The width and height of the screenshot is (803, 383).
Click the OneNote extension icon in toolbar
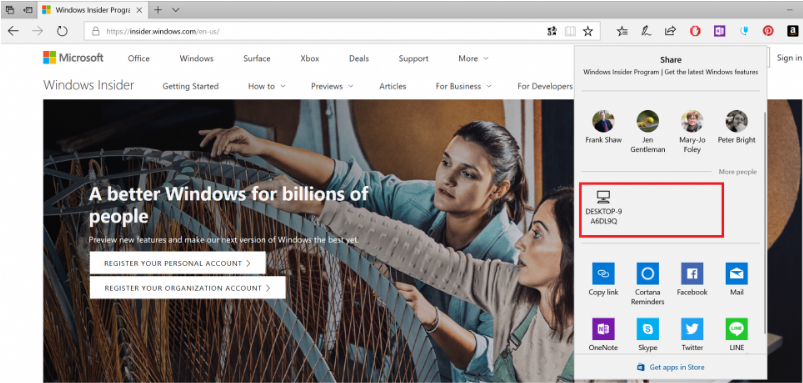[720, 31]
